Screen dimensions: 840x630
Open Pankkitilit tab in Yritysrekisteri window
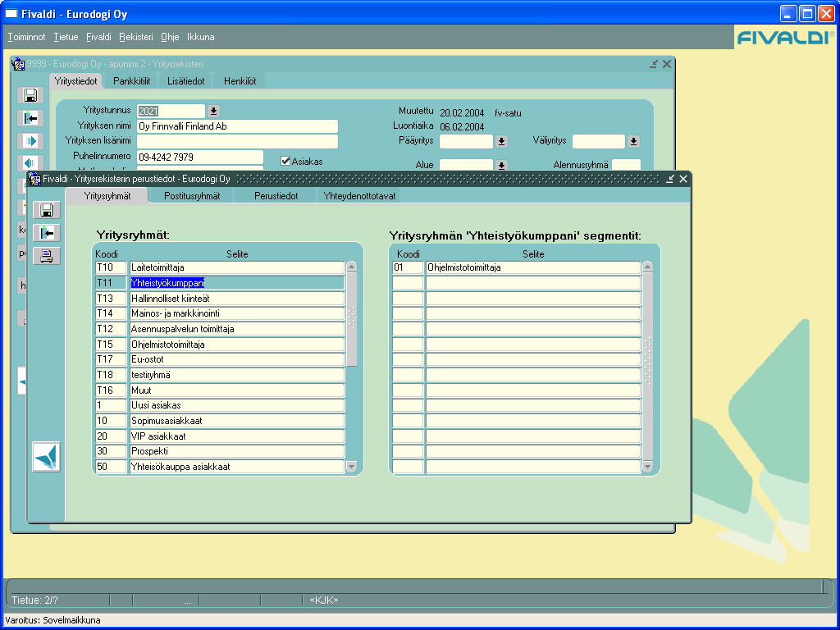(x=132, y=81)
